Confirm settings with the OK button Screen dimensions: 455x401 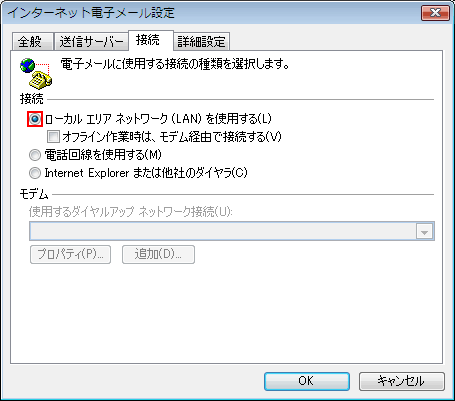307,381
